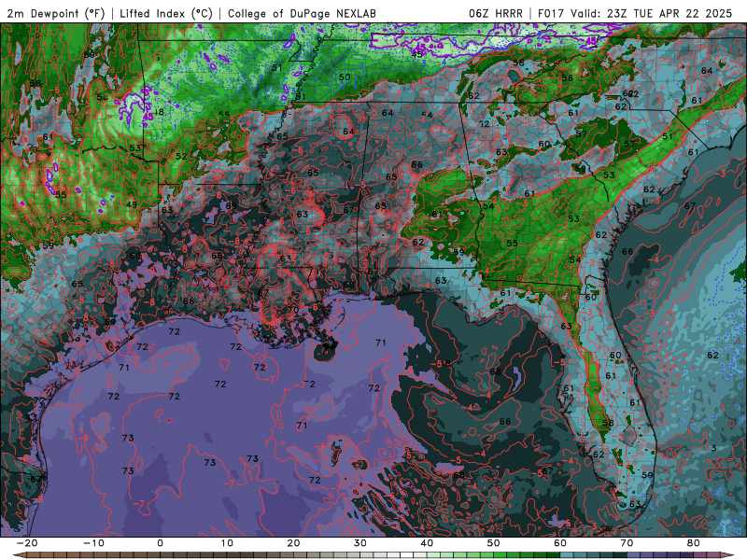Click the 40 label on the color scale
This screenshot has width=747, height=560.
pyautogui.click(x=427, y=543)
